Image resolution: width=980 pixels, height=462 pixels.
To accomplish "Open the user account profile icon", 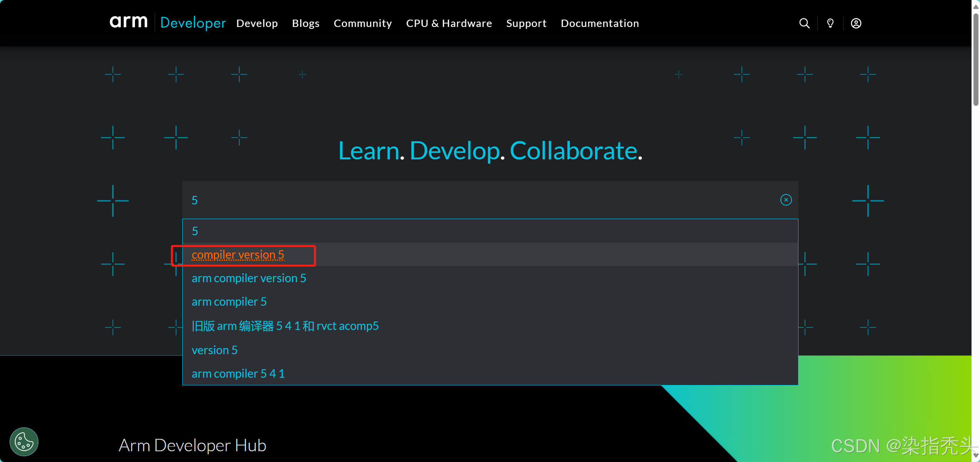I will (x=856, y=23).
